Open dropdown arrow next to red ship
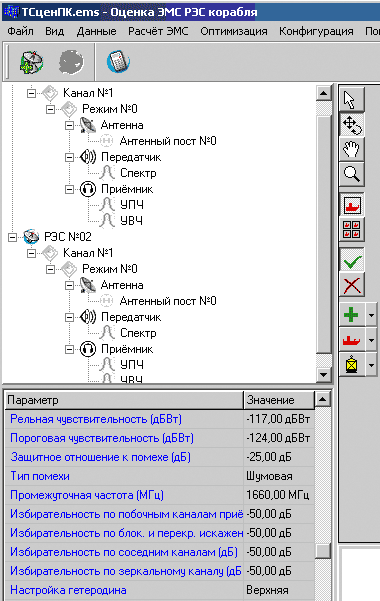Screen dimensions: 380x601 click(371, 340)
